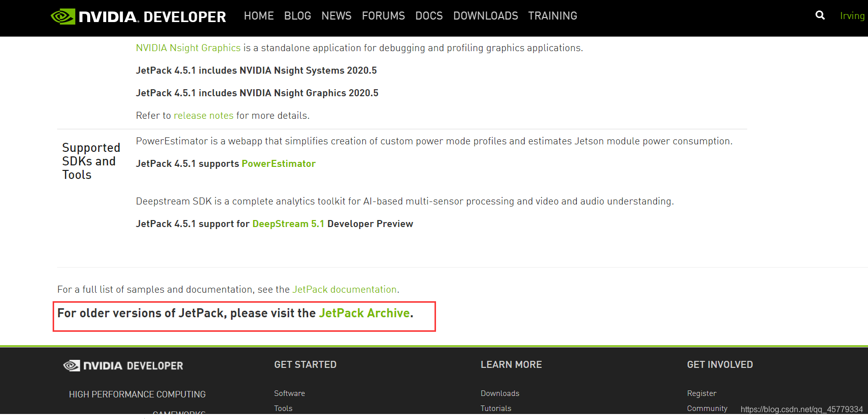Image resolution: width=868 pixels, height=419 pixels.
Task: Open the footer Downloads link
Action: (x=500, y=393)
